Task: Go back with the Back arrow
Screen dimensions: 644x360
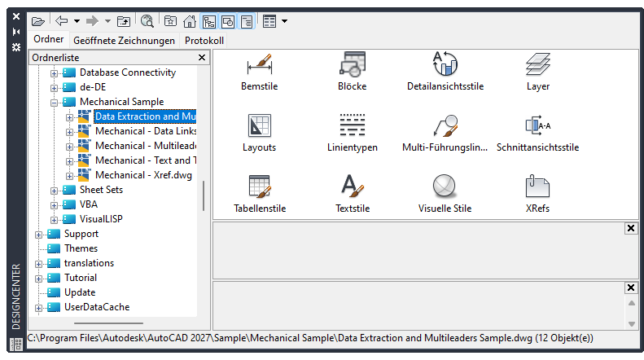Action: (61, 21)
